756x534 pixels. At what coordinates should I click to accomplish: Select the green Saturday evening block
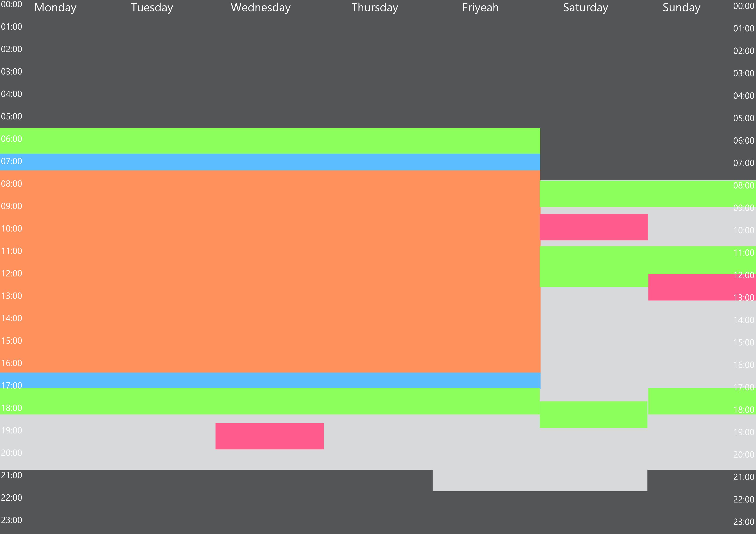tap(593, 414)
